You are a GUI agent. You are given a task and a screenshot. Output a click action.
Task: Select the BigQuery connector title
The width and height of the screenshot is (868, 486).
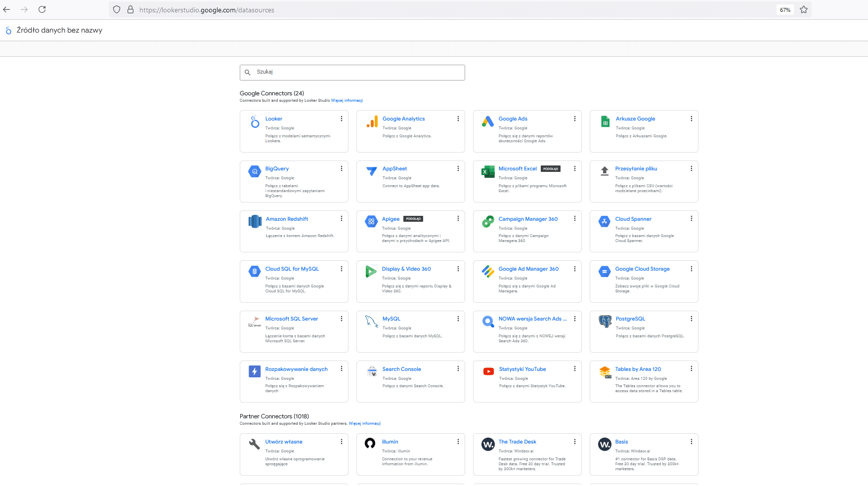(277, 168)
